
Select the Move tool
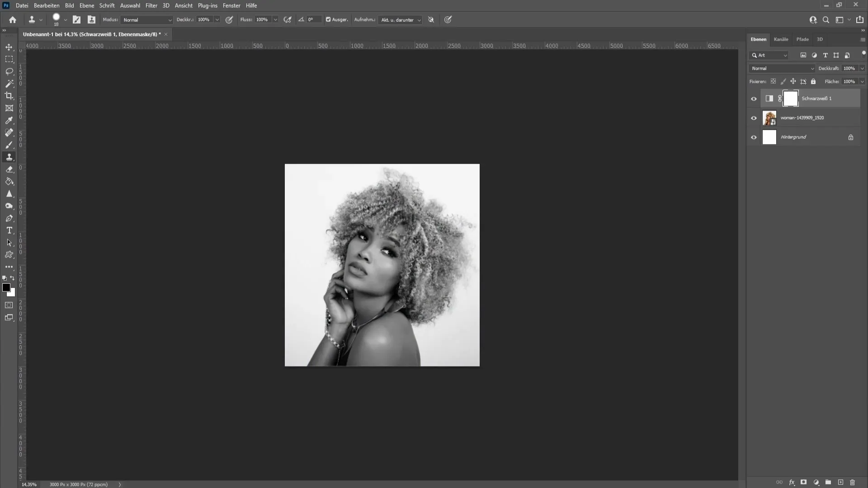pyautogui.click(x=9, y=47)
